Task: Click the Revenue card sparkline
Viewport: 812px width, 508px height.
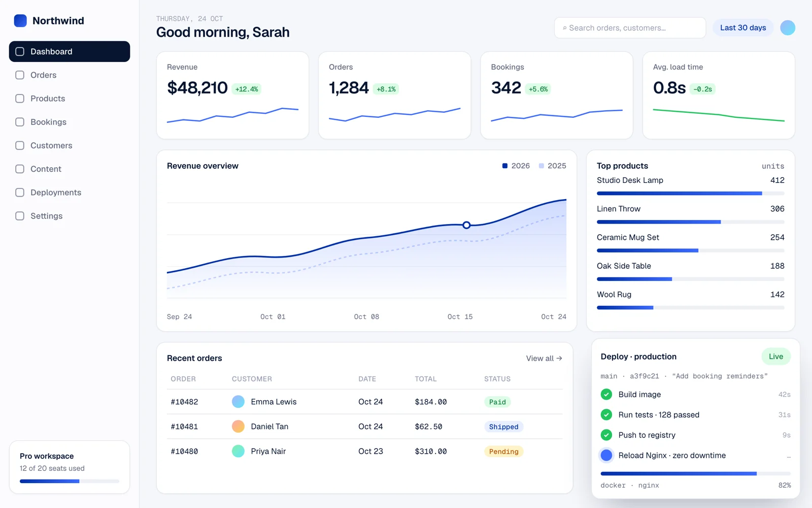Action: (x=232, y=115)
